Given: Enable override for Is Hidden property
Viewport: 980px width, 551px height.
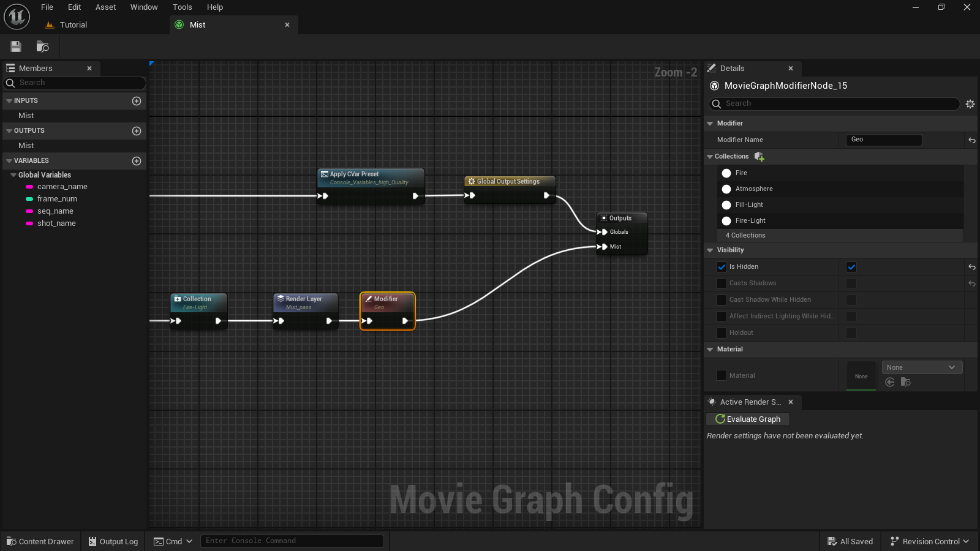Looking at the screenshot, I should point(722,267).
